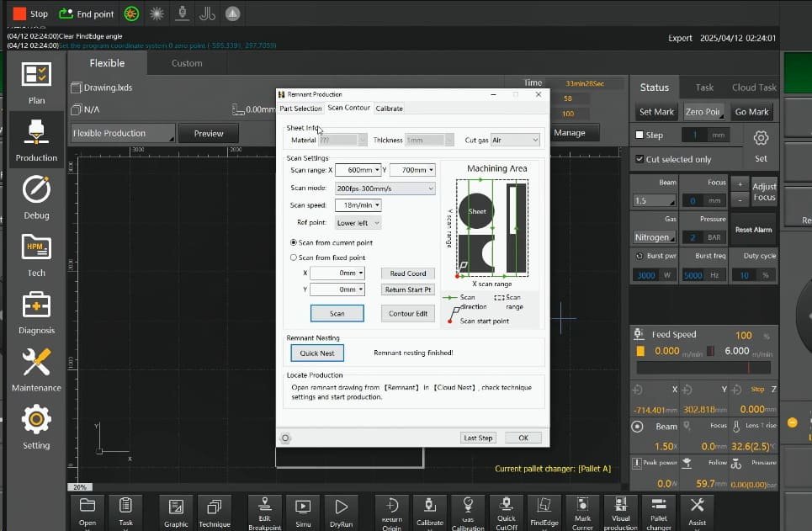The image size is (812, 531).
Task: Select Scan from fixed point option
Action: (294, 258)
